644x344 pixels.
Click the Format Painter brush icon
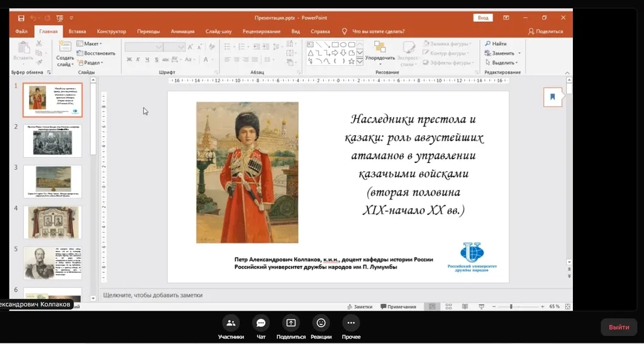click(x=39, y=62)
